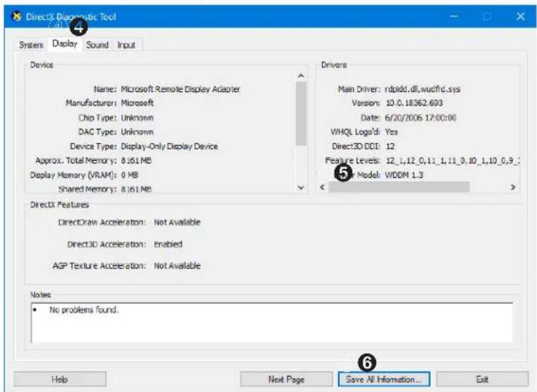Click the Chip Type value "Unknown"

coord(138,118)
